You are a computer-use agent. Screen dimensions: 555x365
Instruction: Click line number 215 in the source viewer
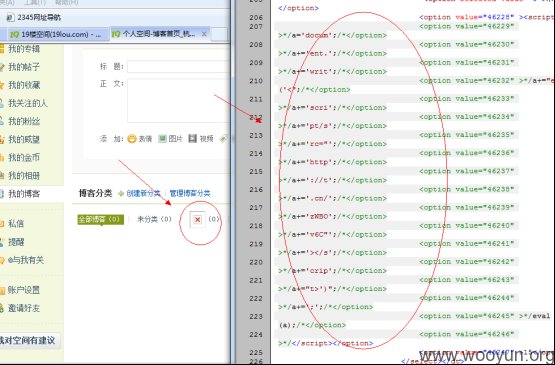tap(256, 172)
